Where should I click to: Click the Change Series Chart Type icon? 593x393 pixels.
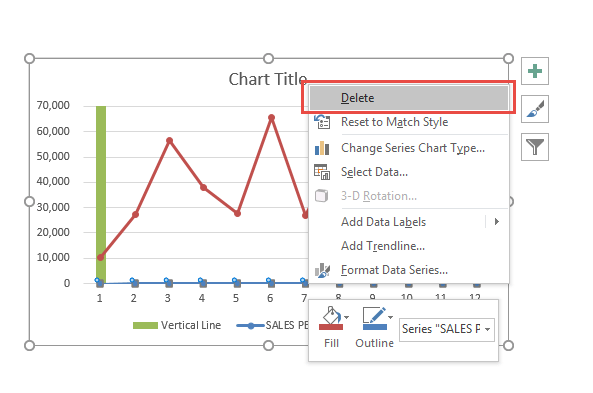(322, 148)
